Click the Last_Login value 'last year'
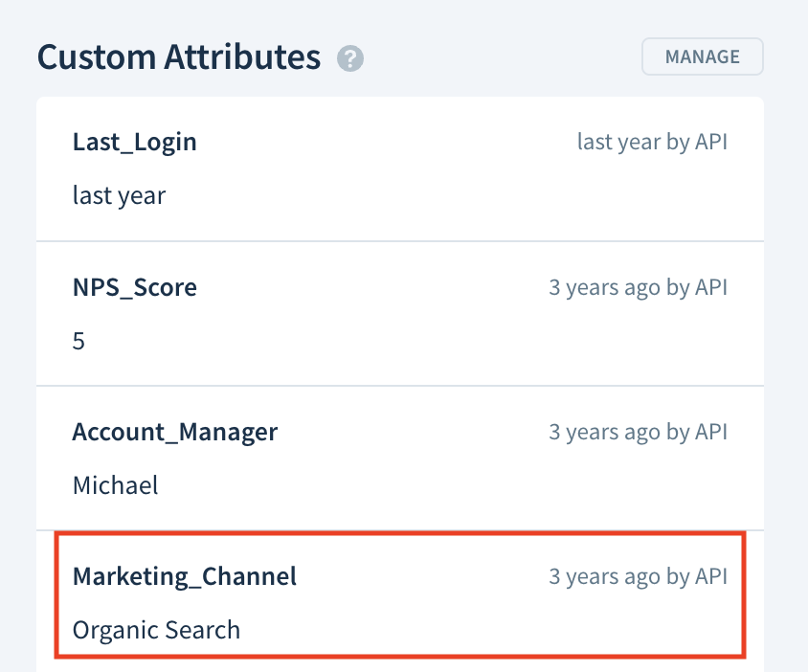Viewport: 808px width, 672px height. 119,196
